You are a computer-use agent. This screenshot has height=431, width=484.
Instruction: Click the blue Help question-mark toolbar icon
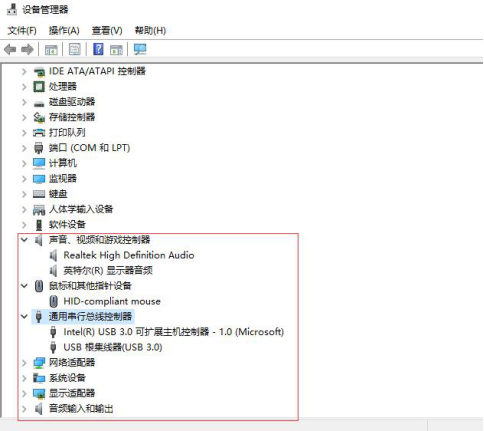tap(98, 49)
